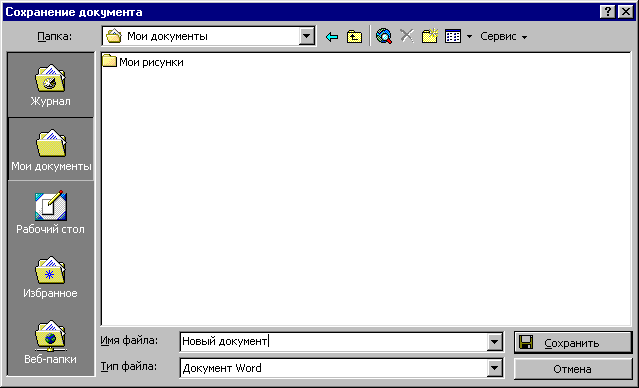Click the Views list icon
Image resolution: width=639 pixels, height=388 pixels.
[453, 37]
